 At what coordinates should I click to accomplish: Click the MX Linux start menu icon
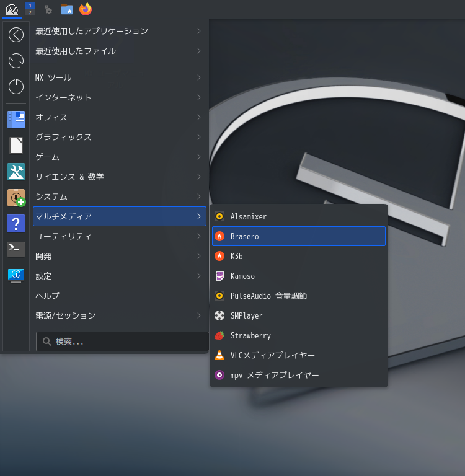[12, 9]
